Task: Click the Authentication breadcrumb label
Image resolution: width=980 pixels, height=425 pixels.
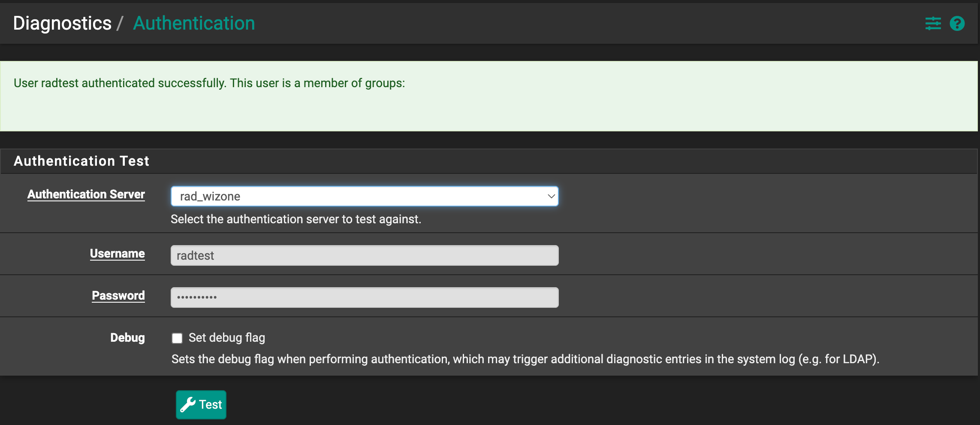Action: tap(194, 23)
